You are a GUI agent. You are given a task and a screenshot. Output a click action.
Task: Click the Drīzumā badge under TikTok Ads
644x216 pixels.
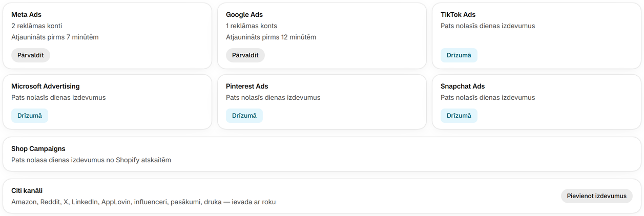[459, 55]
